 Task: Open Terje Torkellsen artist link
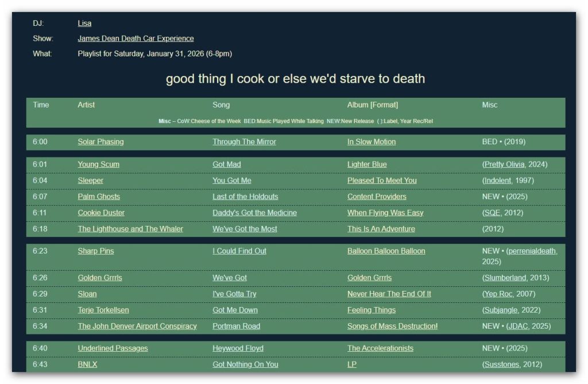click(103, 310)
